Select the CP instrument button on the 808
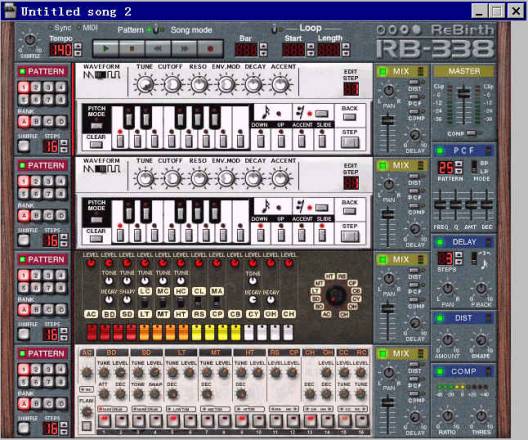Viewport: 528px width, 440px height. pyautogui.click(x=217, y=314)
